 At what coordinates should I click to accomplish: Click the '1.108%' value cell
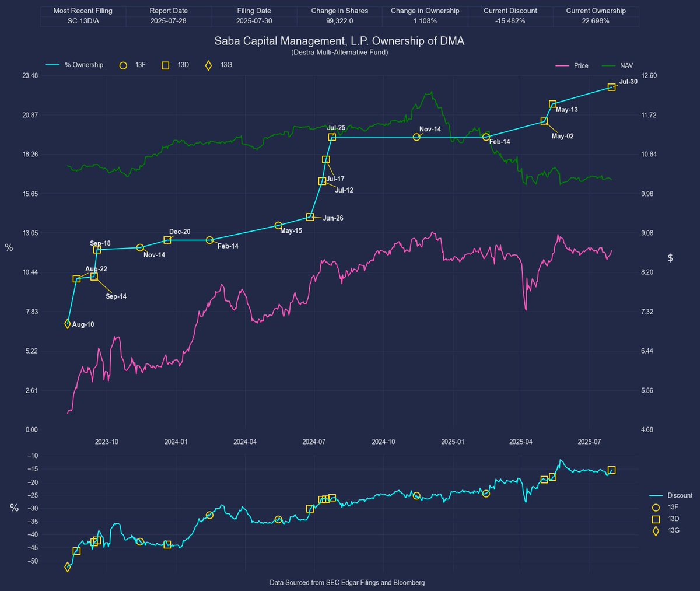click(425, 21)
